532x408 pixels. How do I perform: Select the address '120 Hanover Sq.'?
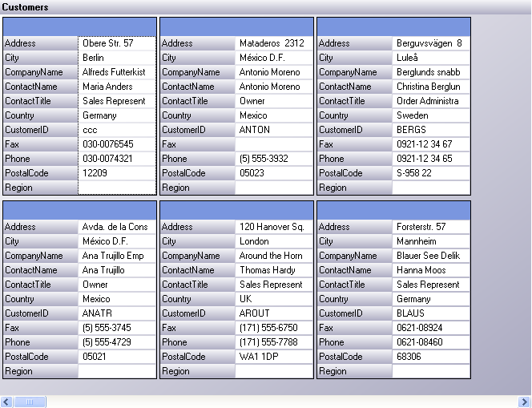pyautogui.click(x=274, y=227)
